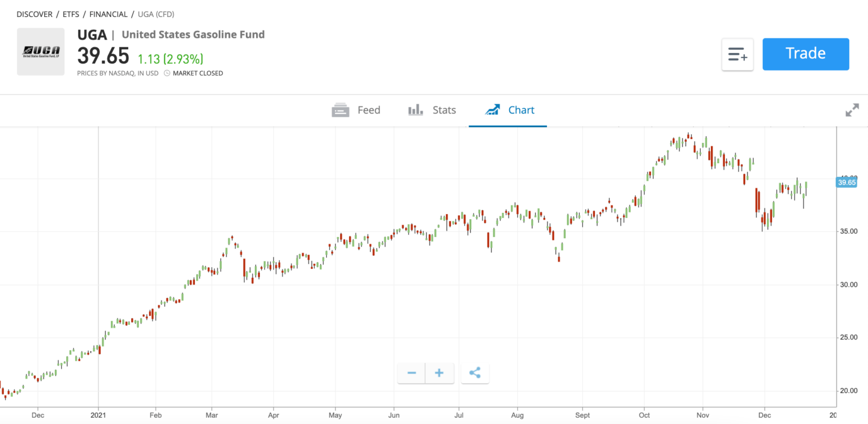Viewport: 868px width, 424px height.
Task: Click the Market Closed clock icon
Action: (166, 73)
